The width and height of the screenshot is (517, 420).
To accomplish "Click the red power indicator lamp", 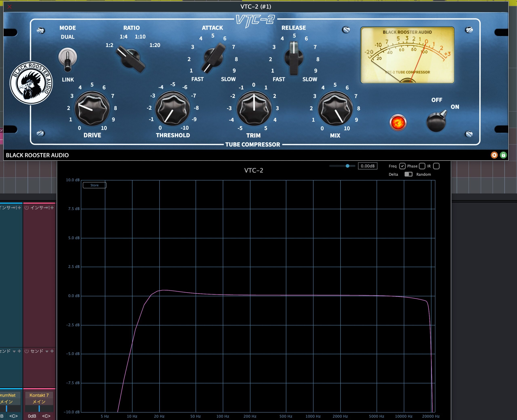I will tap(398, 123).
